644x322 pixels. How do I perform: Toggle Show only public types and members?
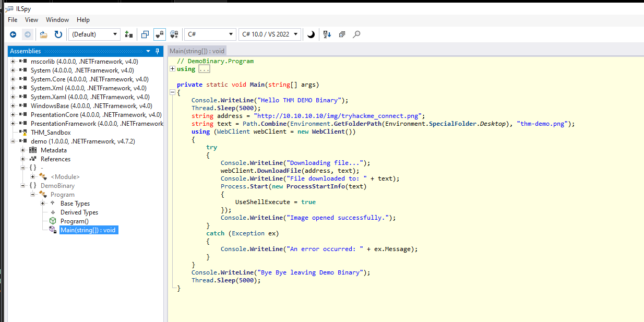pyautogui.click(x=160, y=34)
